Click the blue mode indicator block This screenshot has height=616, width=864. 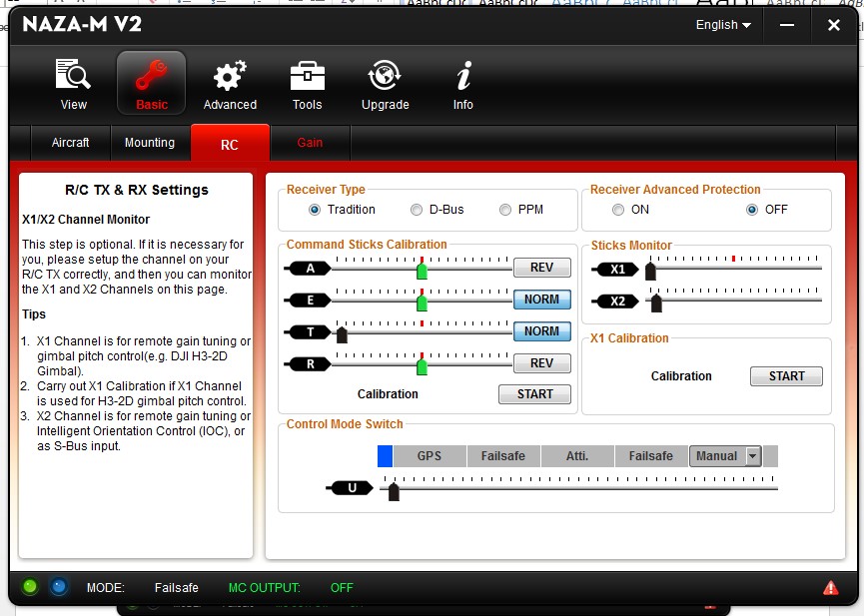(x=385, y=456)
